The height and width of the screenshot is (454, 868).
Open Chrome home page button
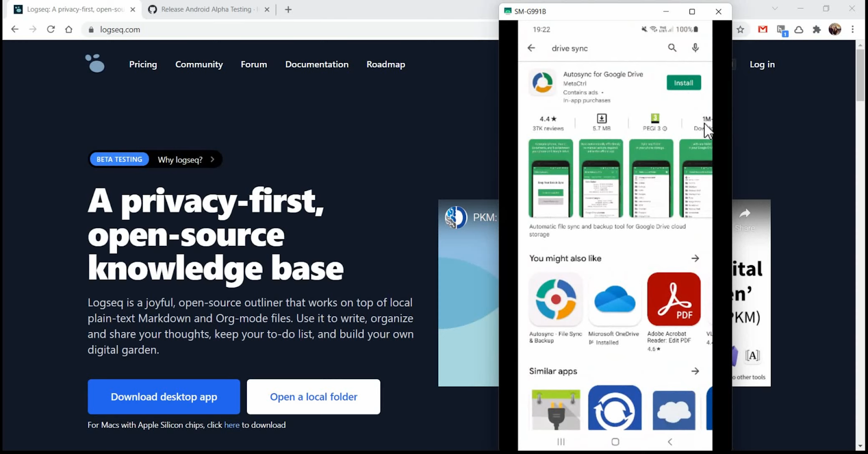(x=69, y=29)
